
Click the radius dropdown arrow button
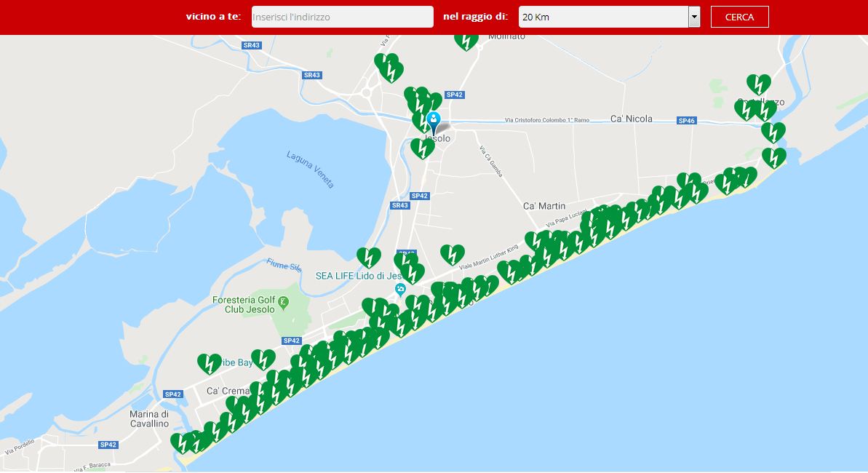point(694,17)
